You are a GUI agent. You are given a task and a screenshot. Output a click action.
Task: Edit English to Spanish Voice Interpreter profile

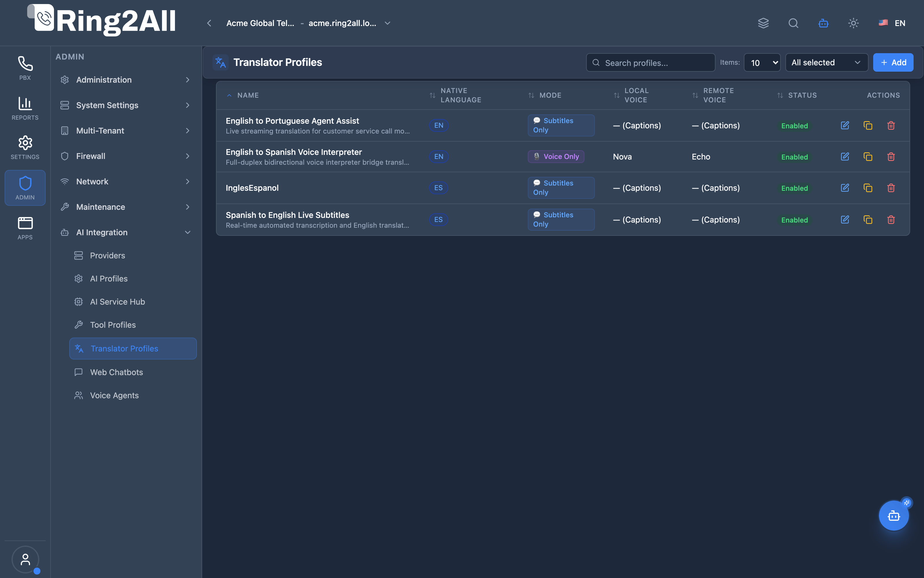[845, 157]
